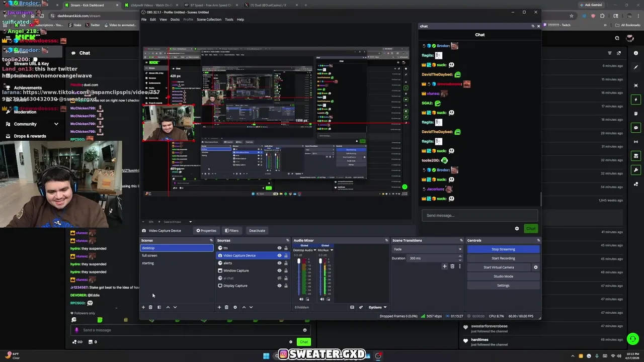This screenshot has height=362, width=644.
Task: Click Windows Start button on taskbar
Action: 266,356
